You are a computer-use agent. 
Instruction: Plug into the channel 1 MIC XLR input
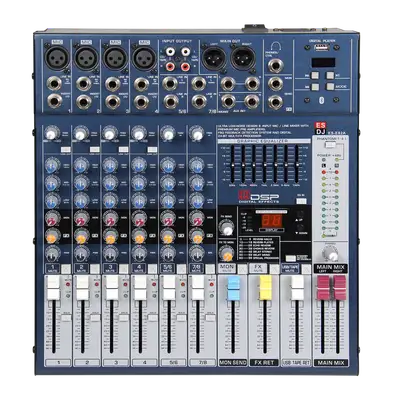57,58
